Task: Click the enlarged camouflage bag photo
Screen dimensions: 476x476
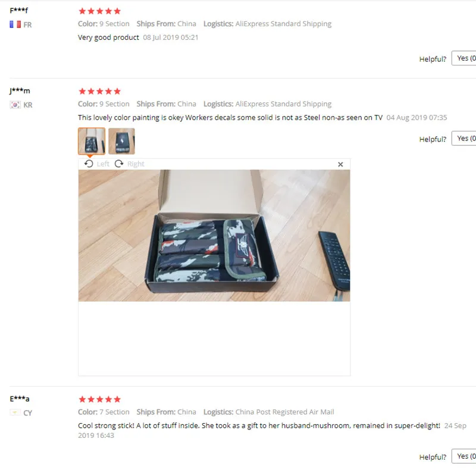Action: click(214, 236)
